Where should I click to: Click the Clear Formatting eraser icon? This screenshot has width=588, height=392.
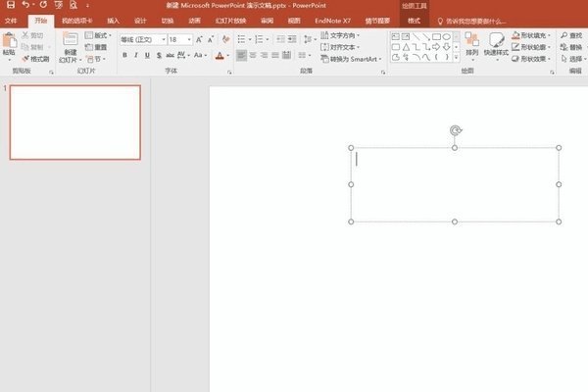click(x=226, y=39)
